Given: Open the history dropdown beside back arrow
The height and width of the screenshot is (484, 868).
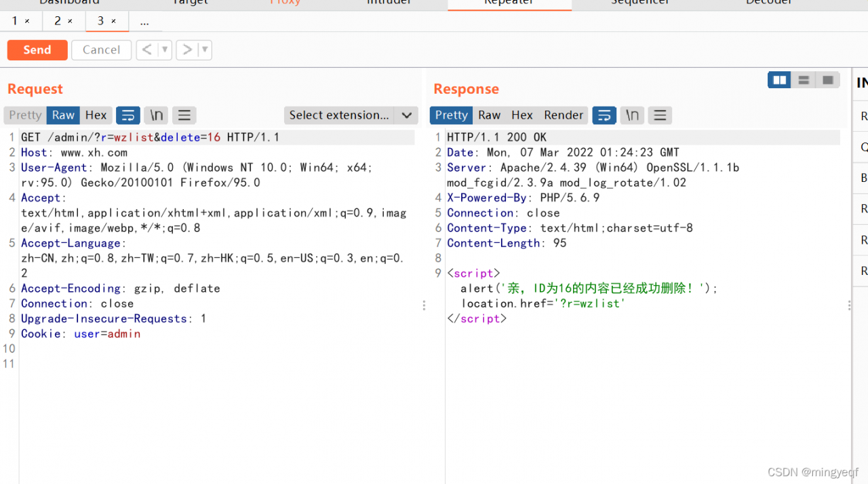Looking at the screenshot, I should 165,50.
